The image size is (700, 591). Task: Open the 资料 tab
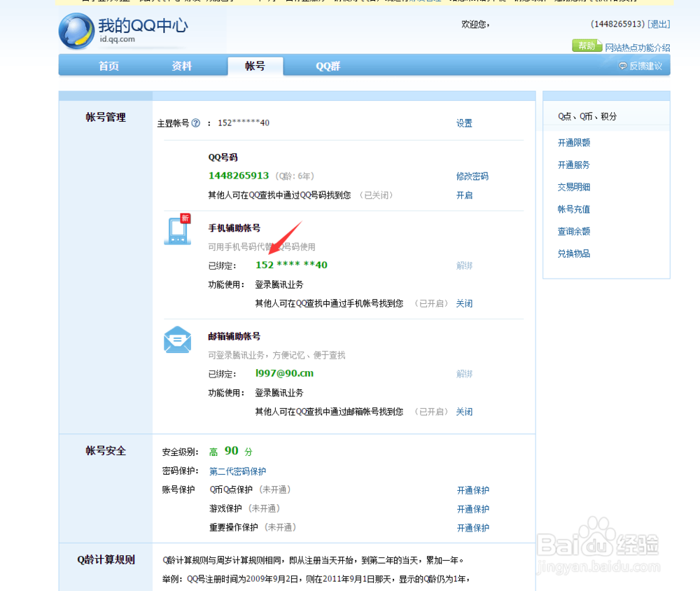tap(182, 66)
